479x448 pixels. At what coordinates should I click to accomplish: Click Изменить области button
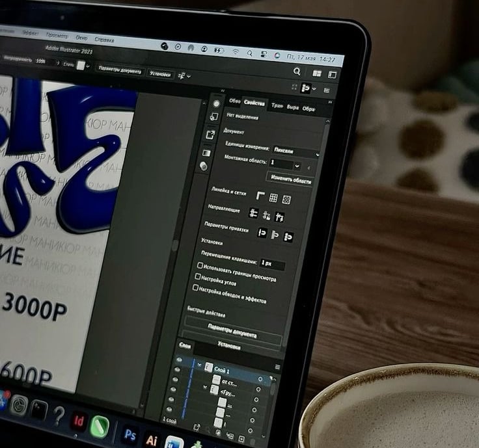coord(290,179)
